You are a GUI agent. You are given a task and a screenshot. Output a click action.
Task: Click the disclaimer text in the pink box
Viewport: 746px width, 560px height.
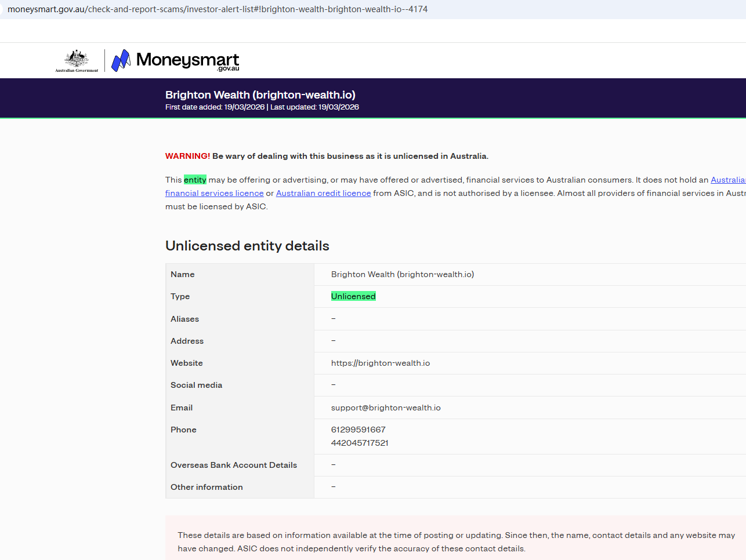pos(456,542)
